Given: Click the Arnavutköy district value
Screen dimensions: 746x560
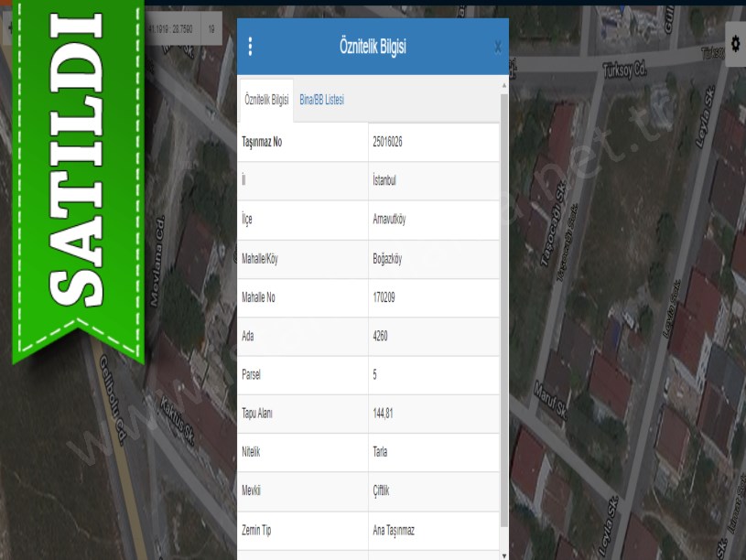Looking at the screenshot, I should click(391, 220).
